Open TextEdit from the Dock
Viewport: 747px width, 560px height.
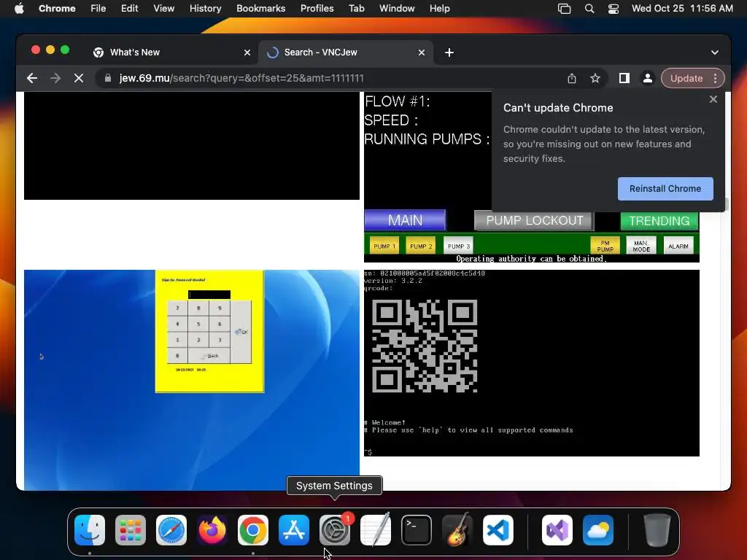(x=376, y=530)
